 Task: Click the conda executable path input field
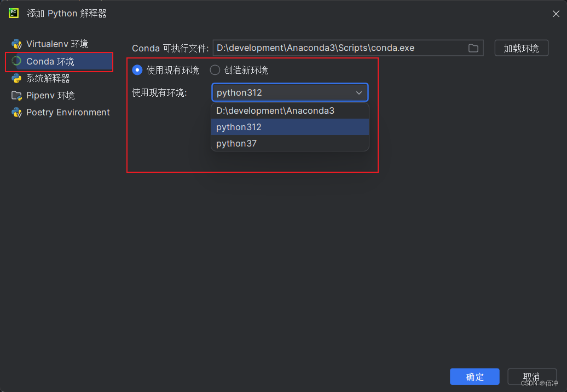coord(339,48)
